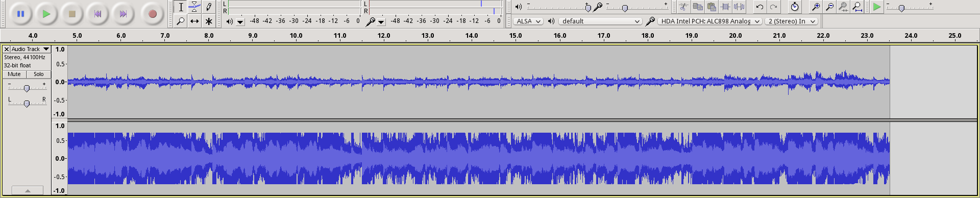The width and height of the screenshot is (980, 198).
Task: Collapse the track using bottom arrow
Action: click(28, 190)
